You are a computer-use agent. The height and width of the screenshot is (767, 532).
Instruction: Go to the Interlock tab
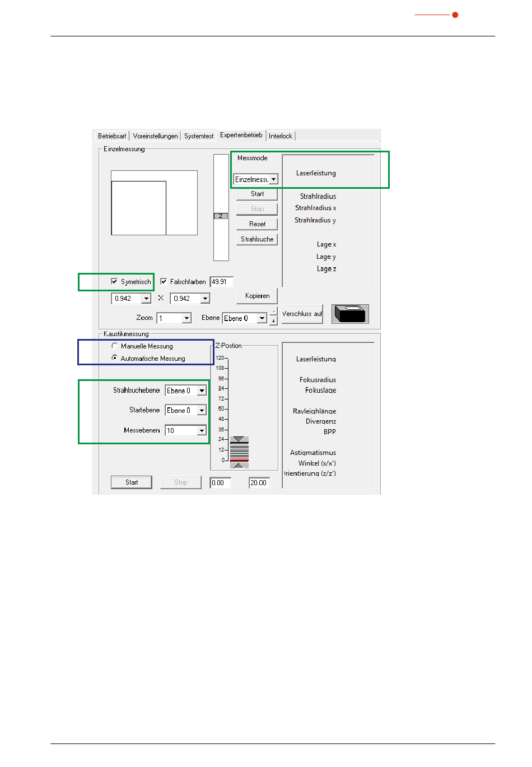tap(281, 136)
